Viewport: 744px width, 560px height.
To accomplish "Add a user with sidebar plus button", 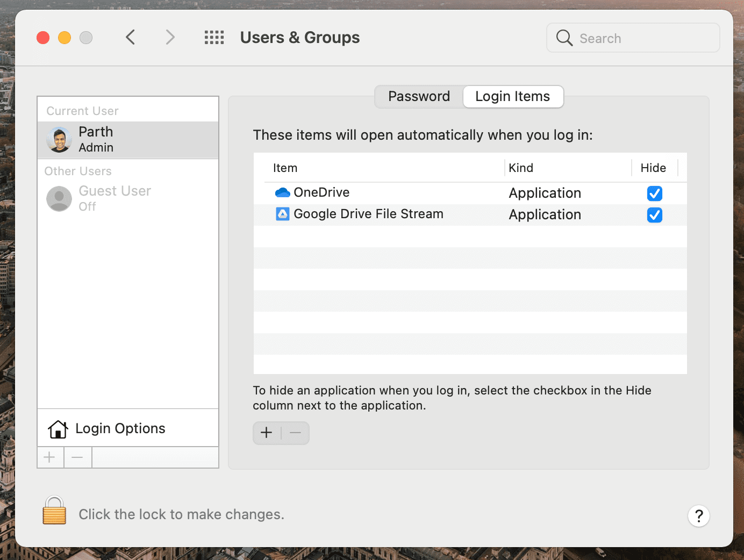I will pyautogui.click(x=50, y=457).
